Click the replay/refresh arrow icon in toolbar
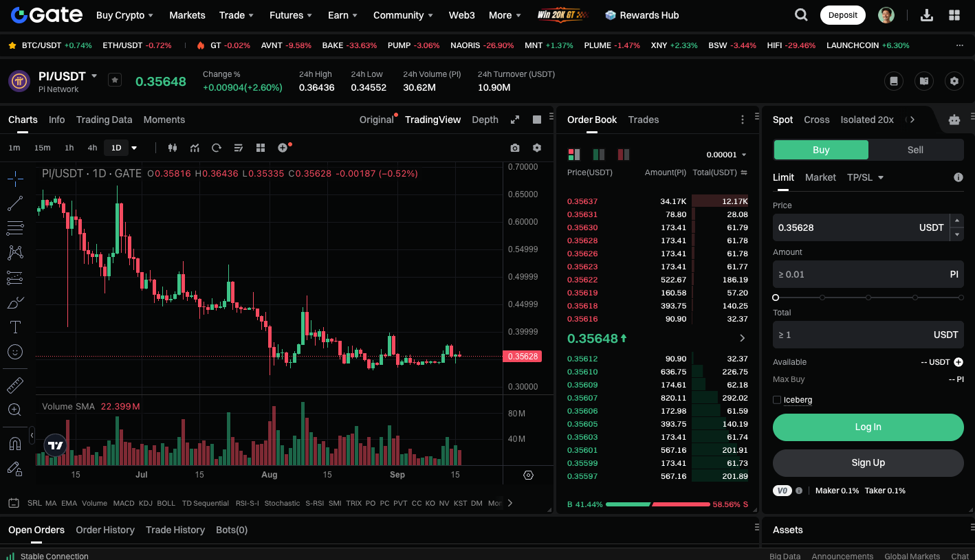This screenshot has width=975, height=560. 217,148
